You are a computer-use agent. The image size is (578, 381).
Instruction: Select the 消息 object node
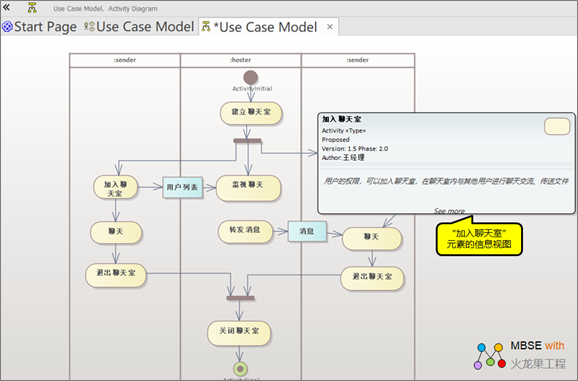click(x=307, y=231)
